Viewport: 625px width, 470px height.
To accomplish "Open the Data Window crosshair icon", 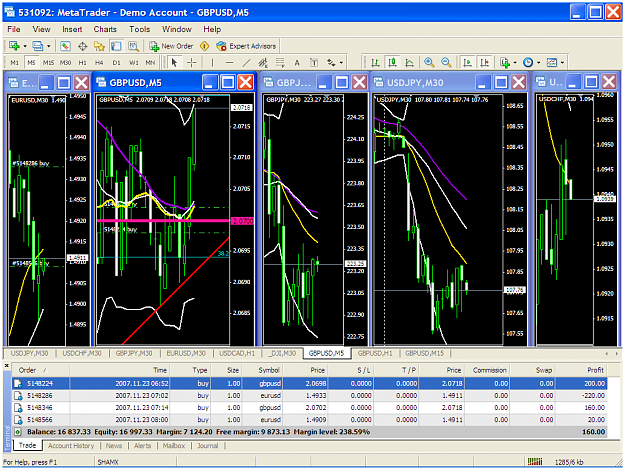I will [x=83, y=46].
